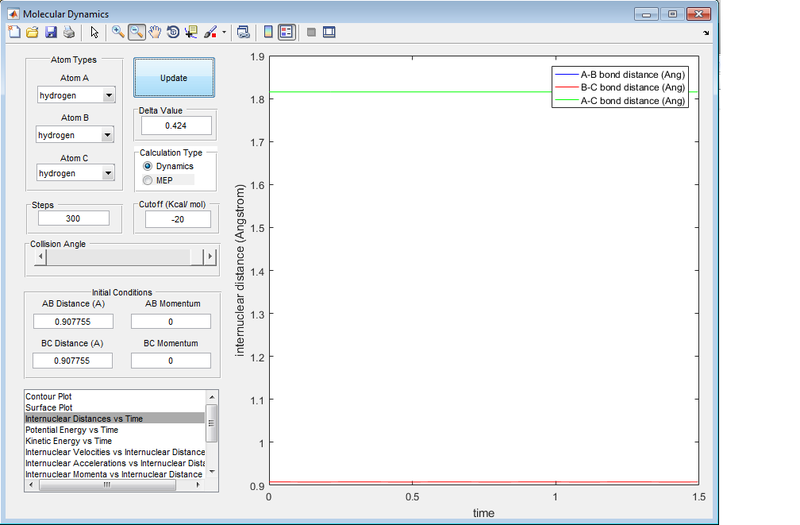
Task: Select the Dynamics calculation type
Action: (x=148, y=166)
